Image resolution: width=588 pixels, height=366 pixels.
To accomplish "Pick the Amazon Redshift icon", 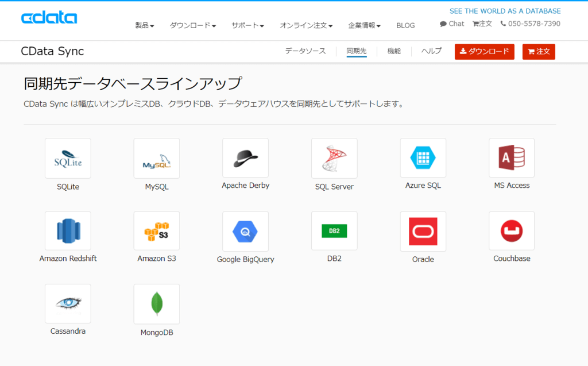I will (68, 231).
